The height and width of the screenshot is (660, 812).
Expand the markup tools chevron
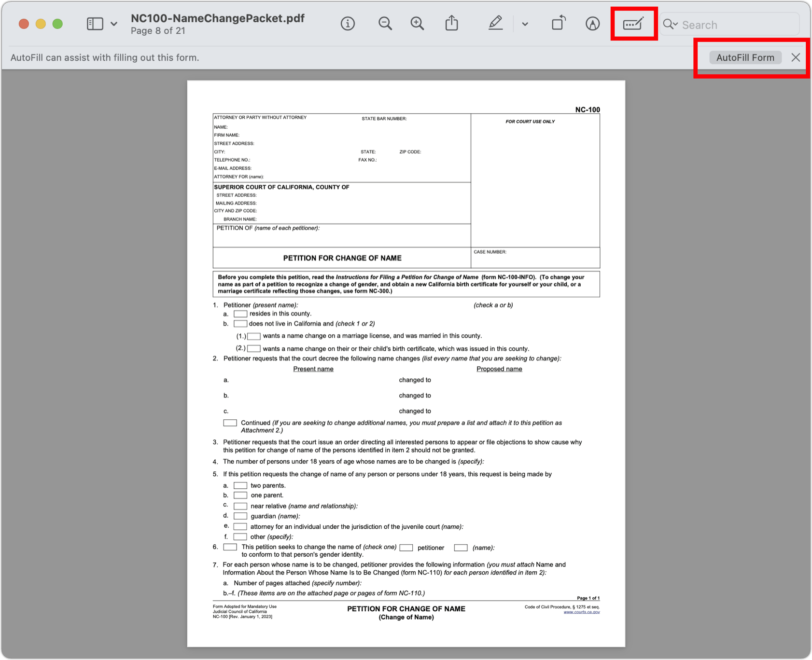(525, 23)
